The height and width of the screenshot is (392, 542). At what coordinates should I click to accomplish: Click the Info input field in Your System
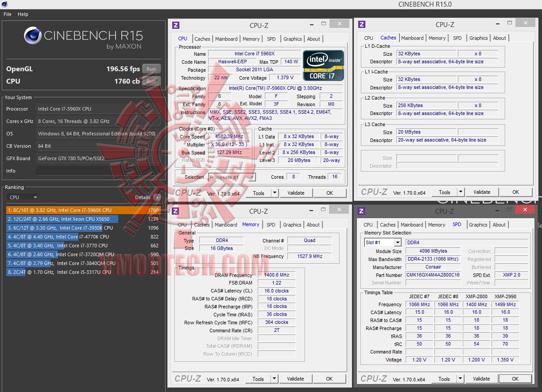[x=98, y=171]
